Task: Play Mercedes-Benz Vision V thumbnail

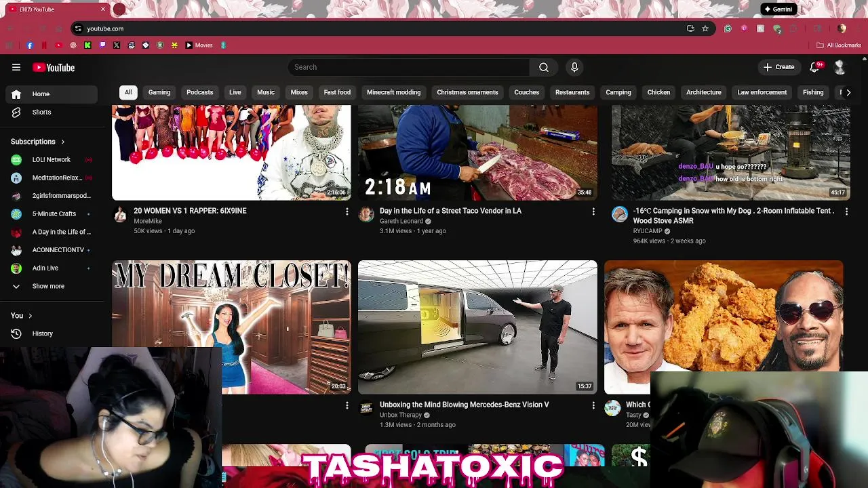Action: pos(477,327)
